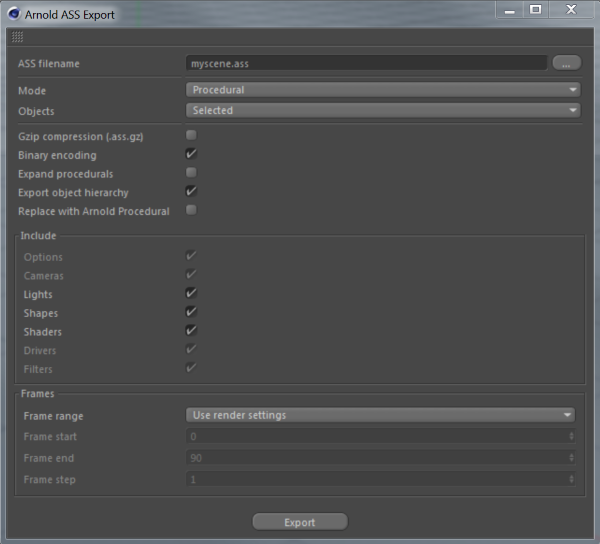Open file browser with the '...' button
This screenshot has height=544, width=600.
[567, 63]
